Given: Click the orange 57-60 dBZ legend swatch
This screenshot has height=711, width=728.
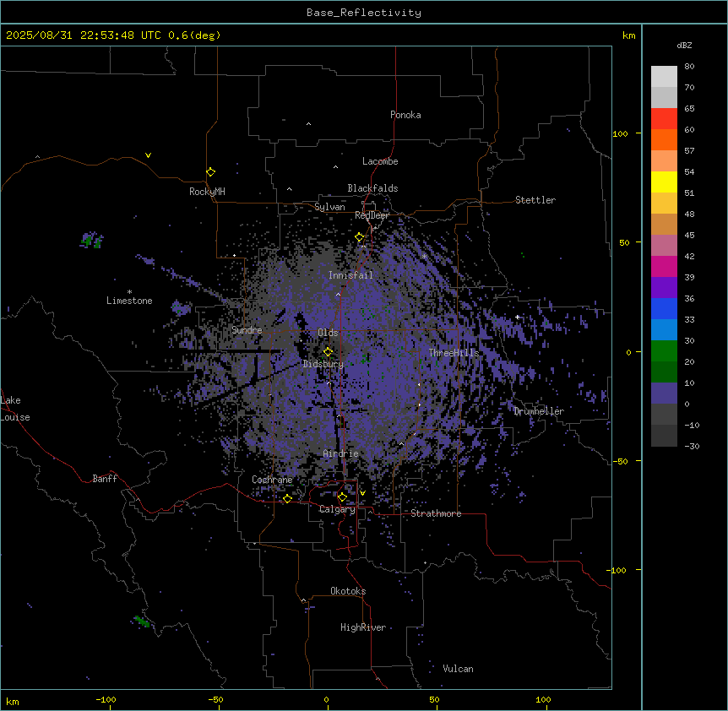Looking at the screenshot, I should point(664,139).
